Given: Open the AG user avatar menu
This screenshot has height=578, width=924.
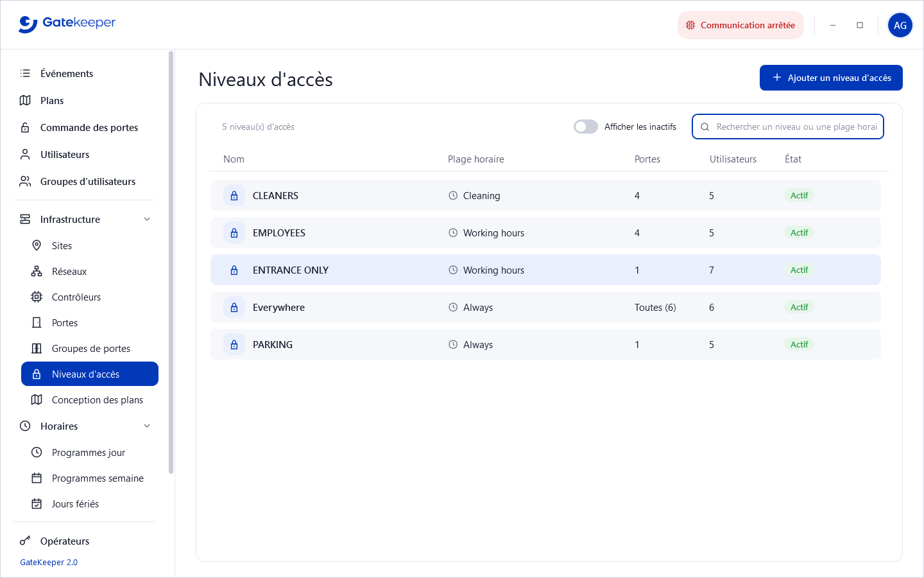Looking at the screenshot, I should point(900,25).
